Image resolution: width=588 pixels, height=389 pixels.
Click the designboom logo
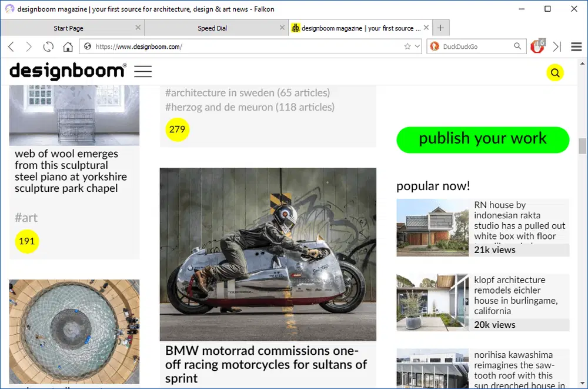(x=68, y=71)
